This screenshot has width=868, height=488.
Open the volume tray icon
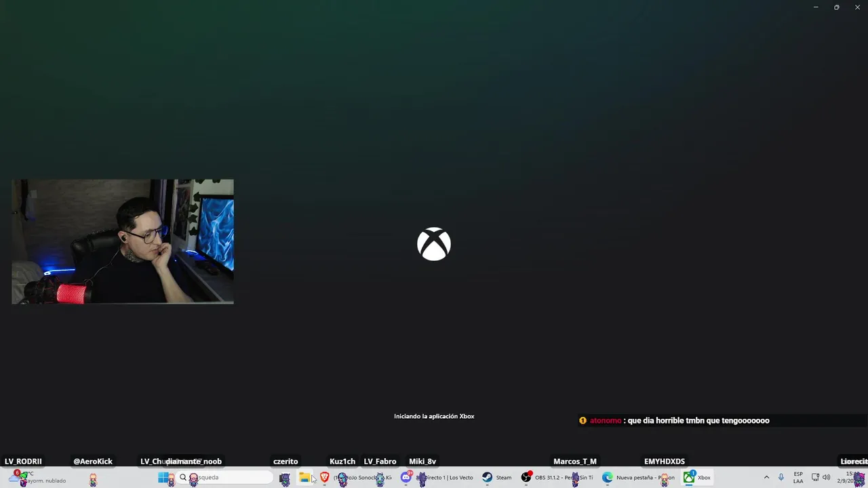(826, 478)
